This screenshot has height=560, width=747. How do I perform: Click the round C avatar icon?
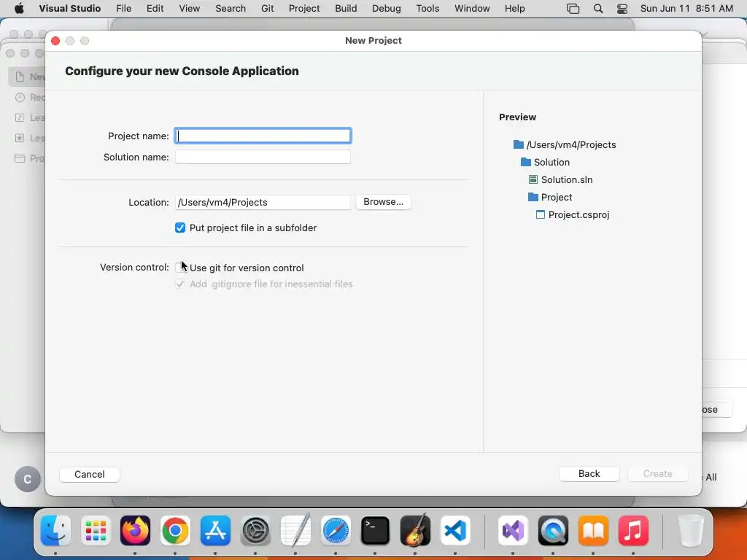(28, 479)
